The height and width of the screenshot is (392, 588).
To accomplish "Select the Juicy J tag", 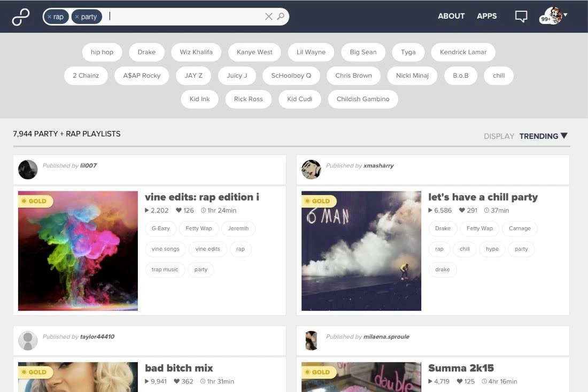I will click(x=237, y=76).
